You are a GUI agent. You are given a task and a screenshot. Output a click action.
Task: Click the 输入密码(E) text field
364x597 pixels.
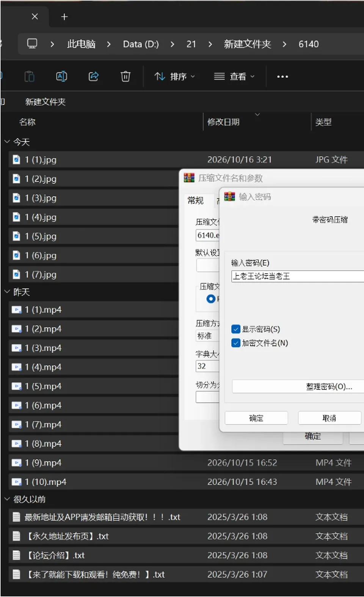click(298, 276)
